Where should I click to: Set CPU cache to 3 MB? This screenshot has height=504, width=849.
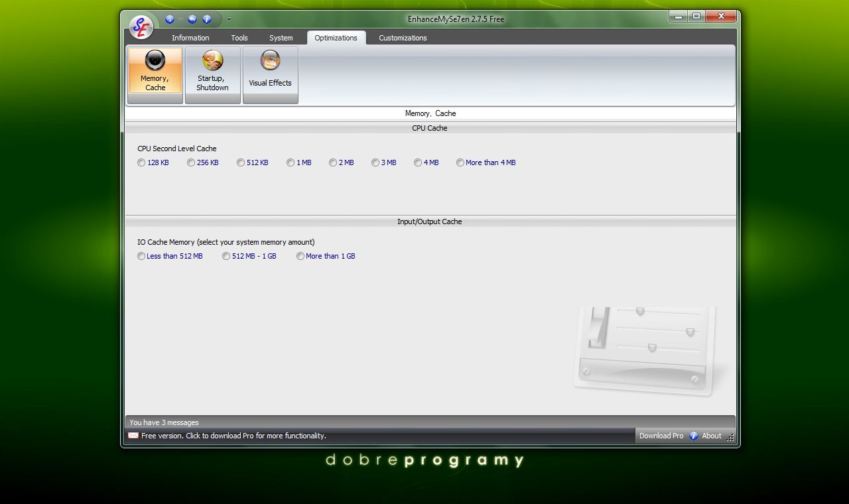click(x=383, y=162)
